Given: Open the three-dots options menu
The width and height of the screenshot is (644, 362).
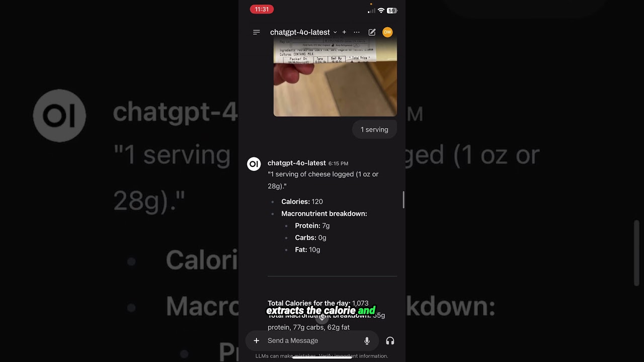Looking at the screenshot, I should click(x=357, y=32).
